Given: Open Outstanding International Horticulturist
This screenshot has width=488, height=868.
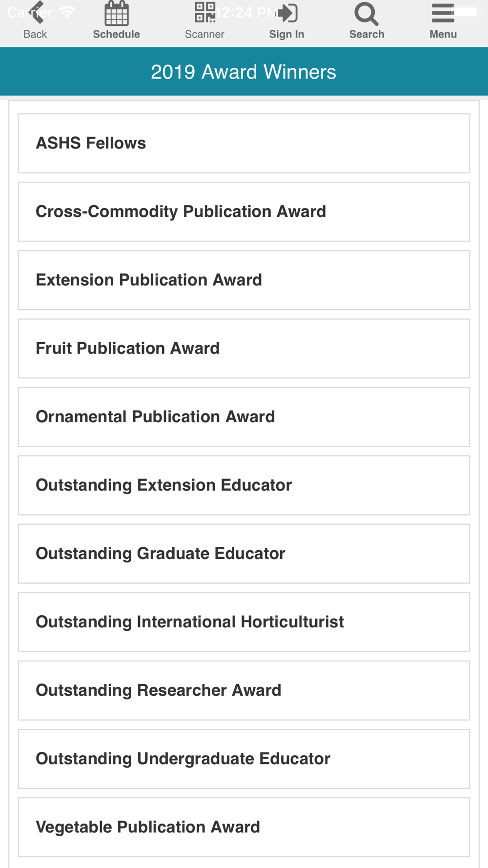Looking at the screenshot, I should [x=244, y=622].
